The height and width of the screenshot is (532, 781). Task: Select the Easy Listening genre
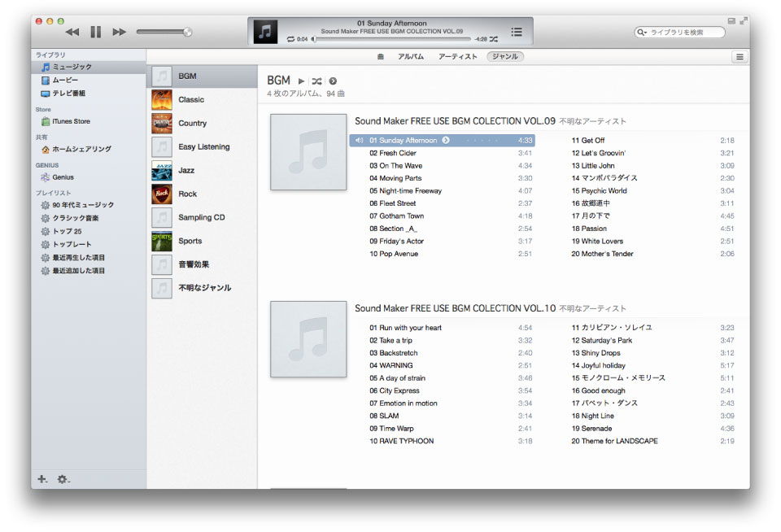(203, 147)
